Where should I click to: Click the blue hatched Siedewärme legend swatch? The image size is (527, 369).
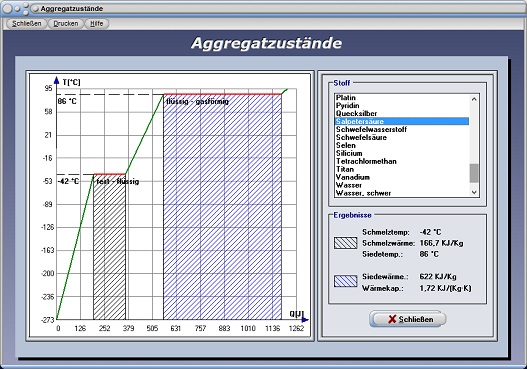click(346, 281)
